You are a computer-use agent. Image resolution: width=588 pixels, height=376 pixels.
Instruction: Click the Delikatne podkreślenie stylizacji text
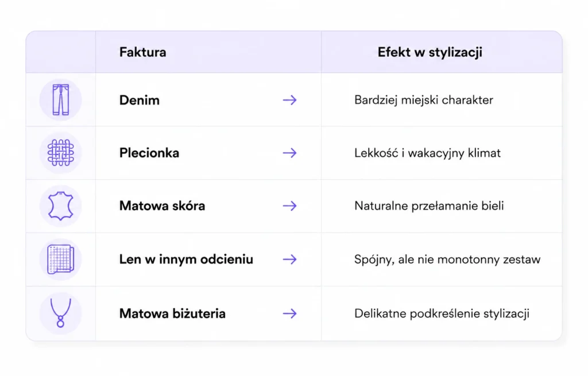[442, 313]
